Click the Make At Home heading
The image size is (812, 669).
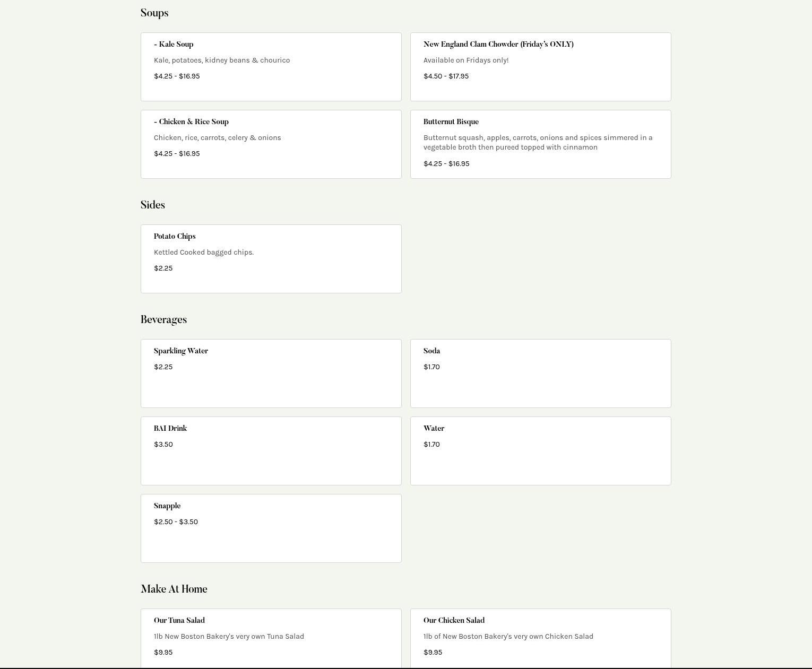click(x=174, y=589)
